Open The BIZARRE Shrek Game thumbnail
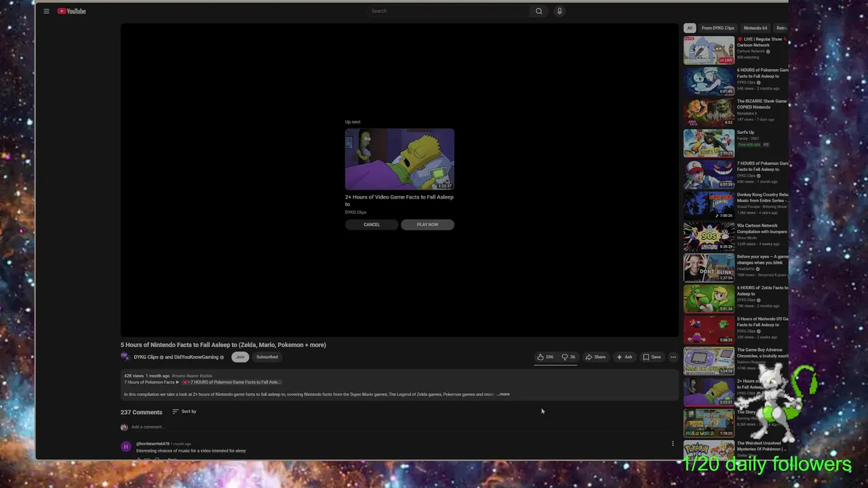The width and height of the screenshot is (868, 488). pyautogui.click(x=709, y=113)
